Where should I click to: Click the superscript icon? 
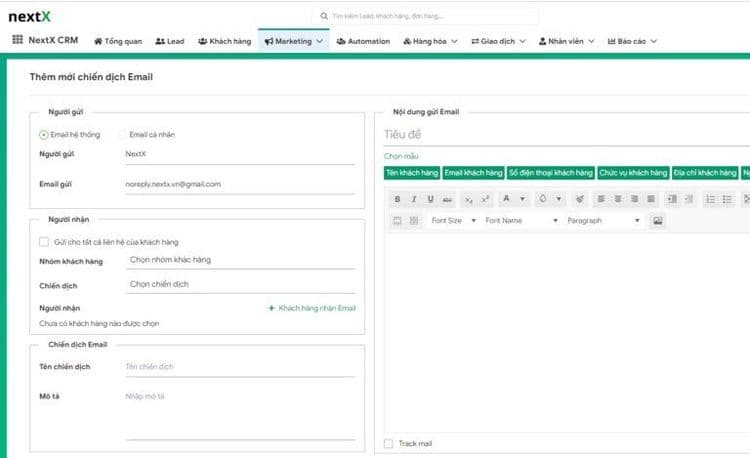coord(485,199)
